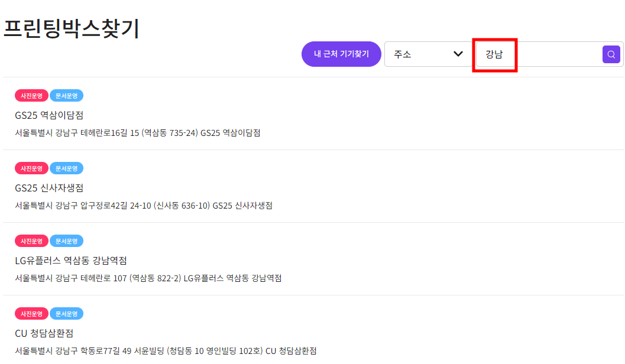Click the 문서운영 badge on LG유플러스 역삼동 강남역점
This screenshot has height=364, width=625.
(x=67, y=240)
